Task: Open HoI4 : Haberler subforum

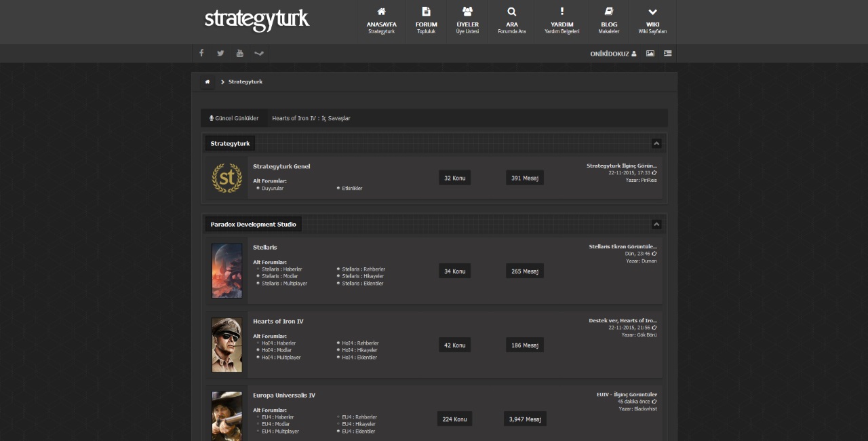Action: click(x=279, y=343)
